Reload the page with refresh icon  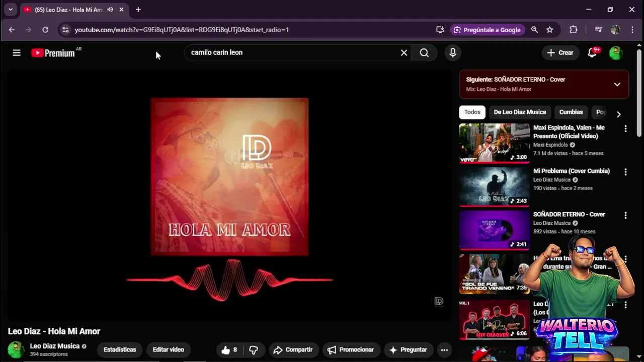point(45,30)
